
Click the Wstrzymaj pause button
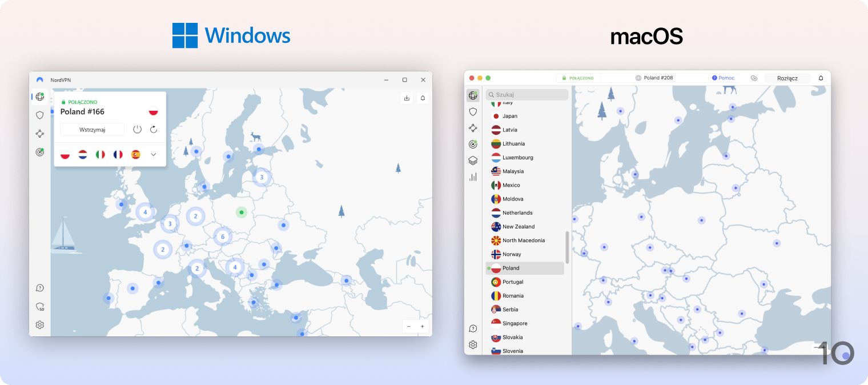click(92, 130)
